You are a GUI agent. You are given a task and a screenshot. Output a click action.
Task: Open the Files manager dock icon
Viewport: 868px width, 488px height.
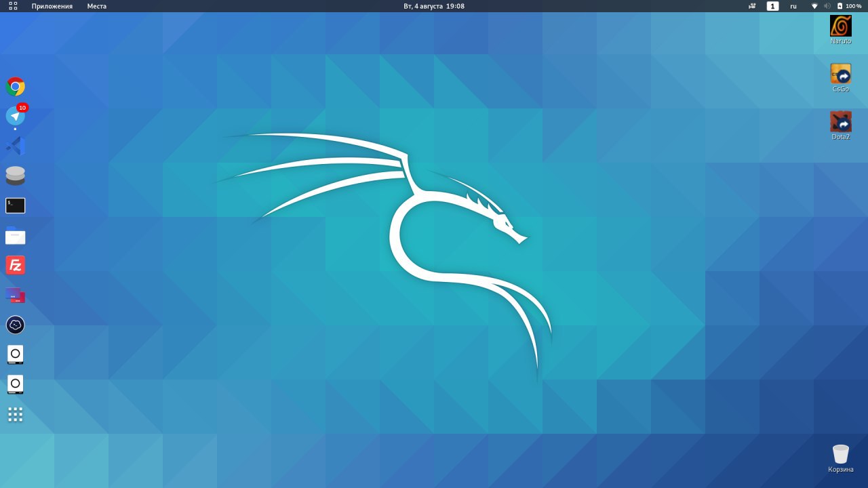(16, 235)
